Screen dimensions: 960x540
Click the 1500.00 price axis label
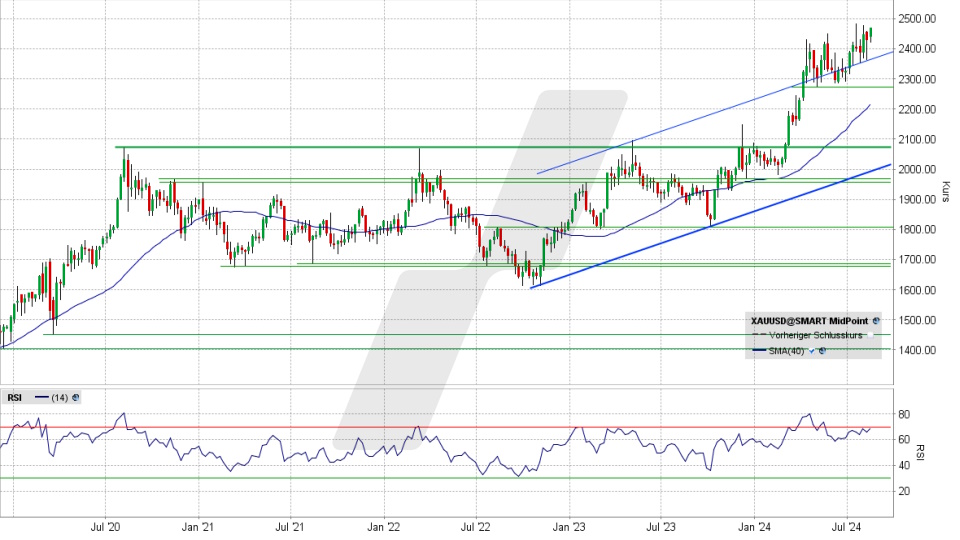point(917,320)
